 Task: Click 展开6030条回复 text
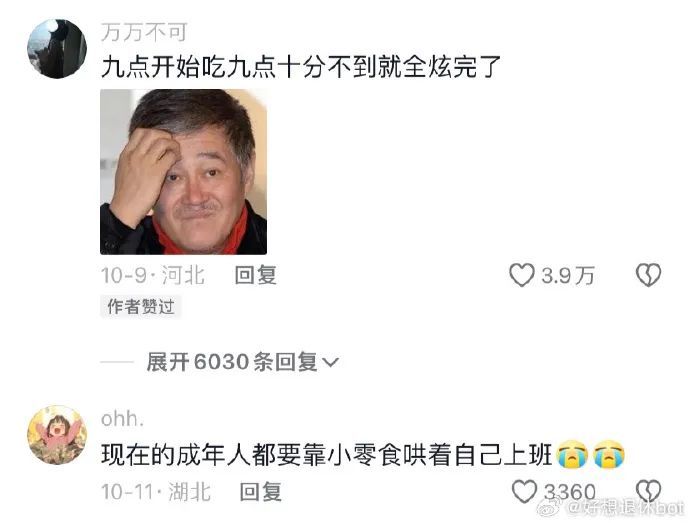tap(232, 362)
